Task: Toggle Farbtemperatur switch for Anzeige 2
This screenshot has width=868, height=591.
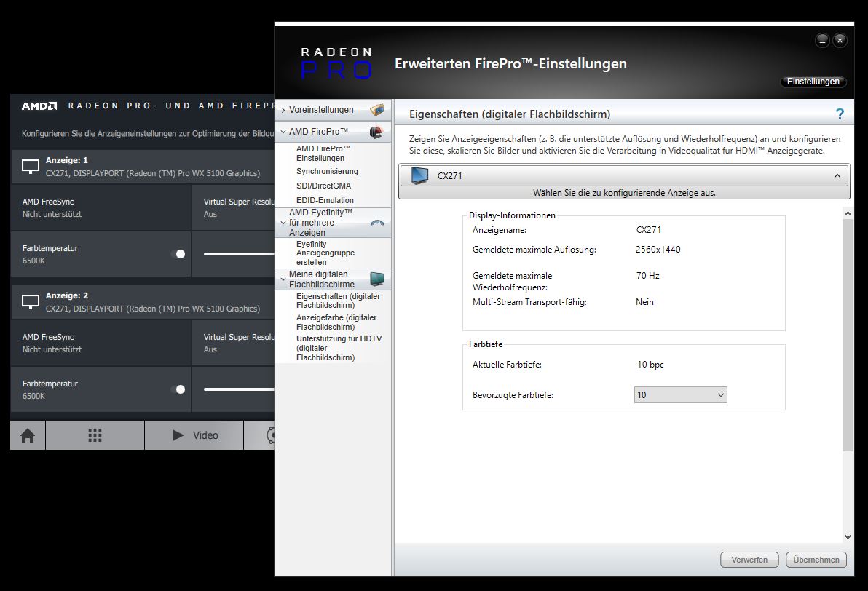Action: pyautogui.click(x=178, y=389)
